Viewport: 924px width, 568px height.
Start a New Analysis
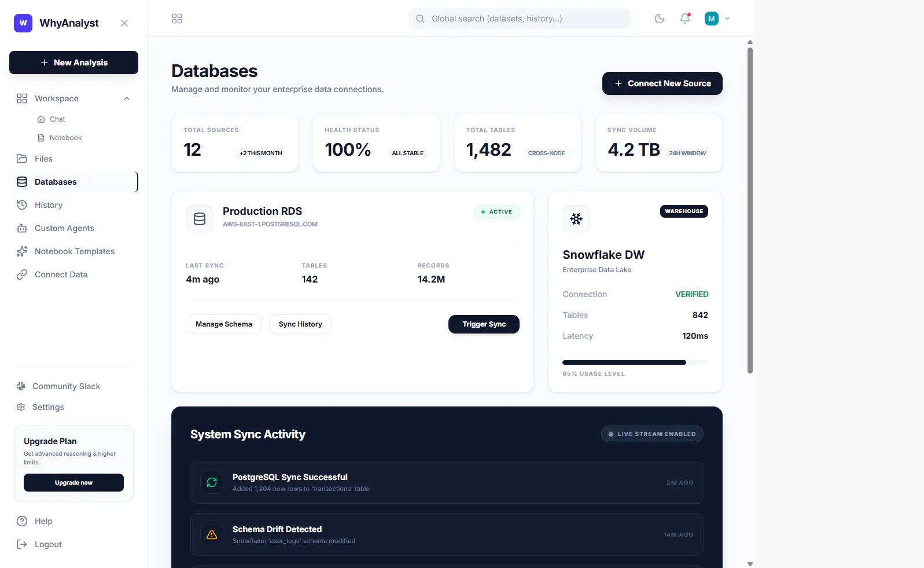point(73,63)
